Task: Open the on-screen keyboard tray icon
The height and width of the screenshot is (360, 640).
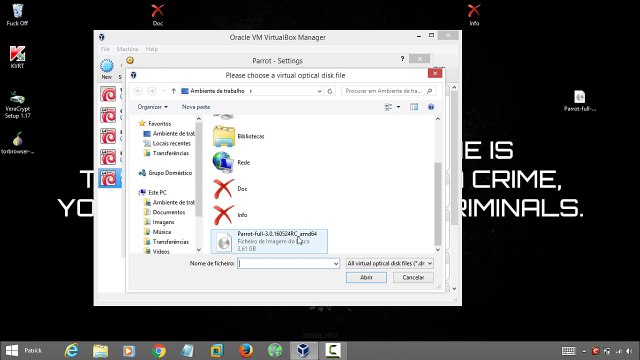Action: 569,351
